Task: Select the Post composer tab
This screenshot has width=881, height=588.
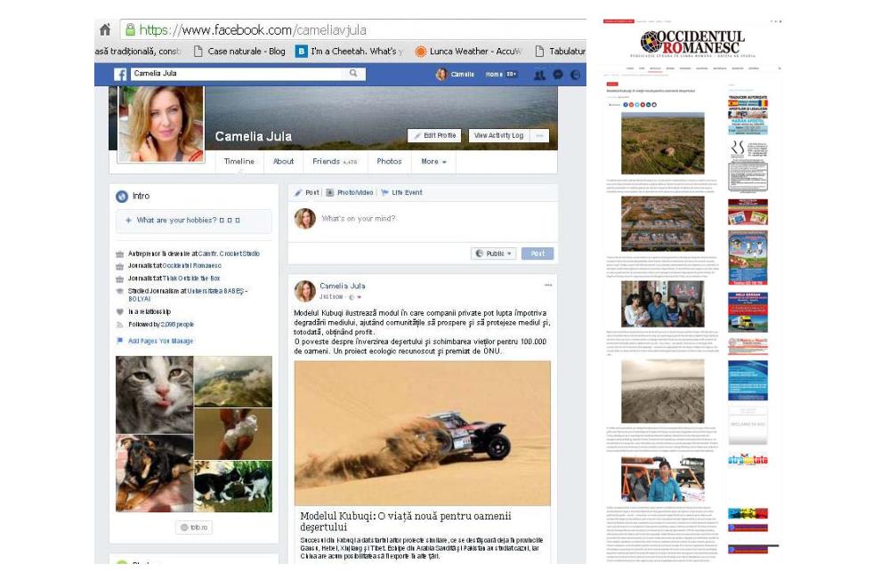Action: point(307,193)
